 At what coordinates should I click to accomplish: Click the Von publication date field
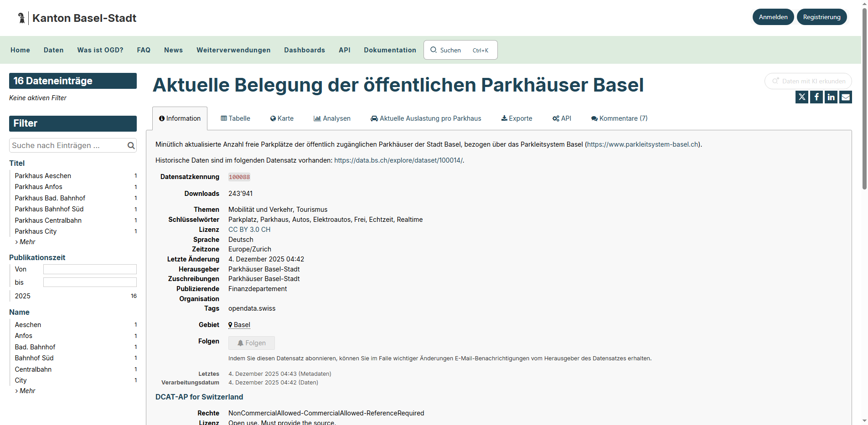coord(89,269)
